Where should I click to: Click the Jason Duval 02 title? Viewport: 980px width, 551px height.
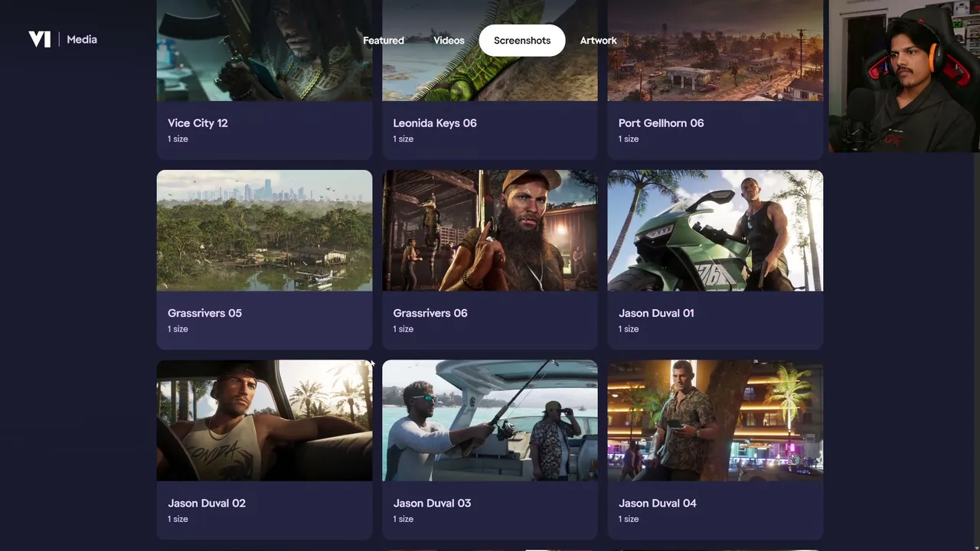click(x=207, y=503)
